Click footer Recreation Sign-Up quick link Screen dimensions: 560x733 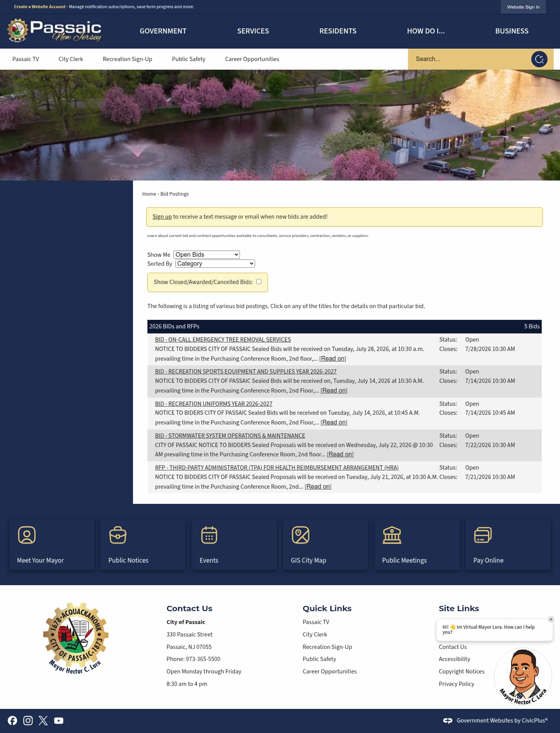(x=327, y=647)
